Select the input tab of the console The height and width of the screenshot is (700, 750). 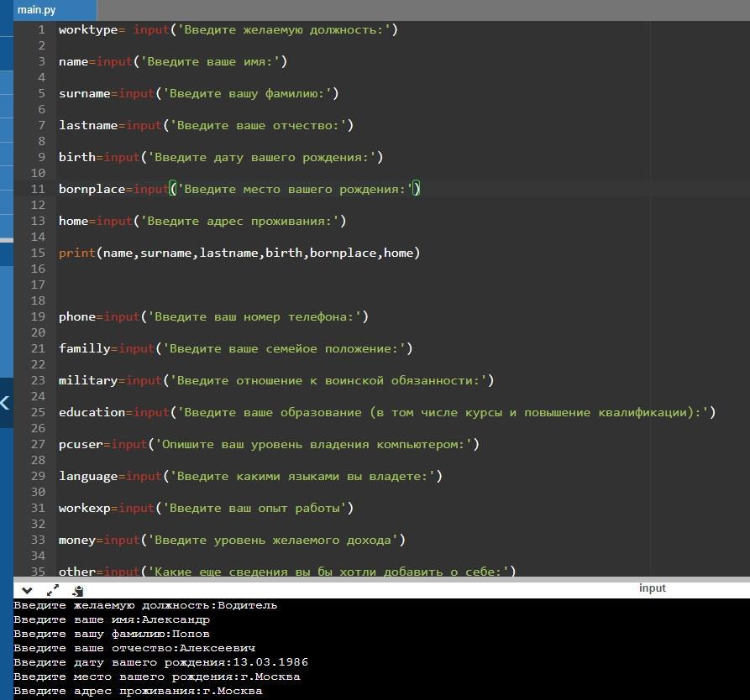click(652, 588)
